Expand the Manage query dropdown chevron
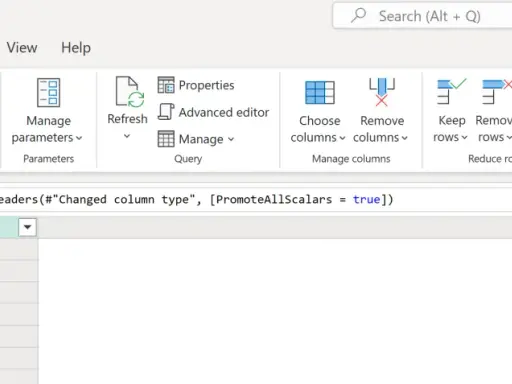This screenshot has height=384, width=512. coord(231,139)
